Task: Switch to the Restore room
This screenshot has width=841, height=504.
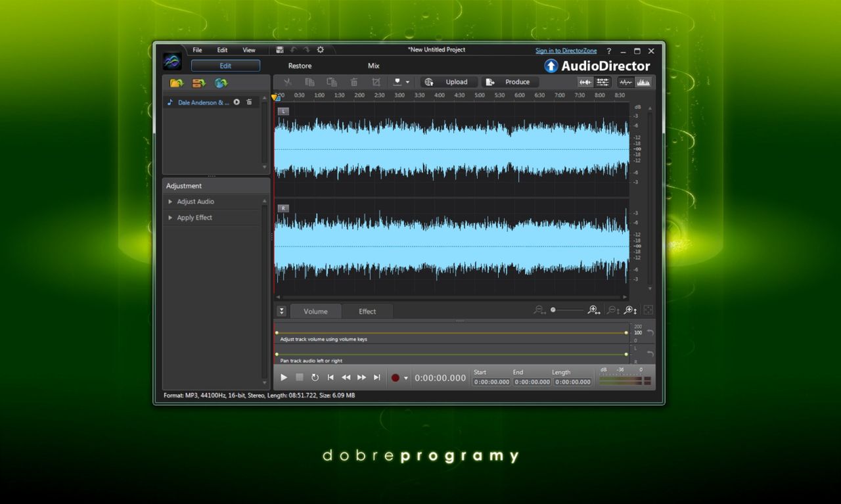Action: pyautogui.click(x=300, y=66)
